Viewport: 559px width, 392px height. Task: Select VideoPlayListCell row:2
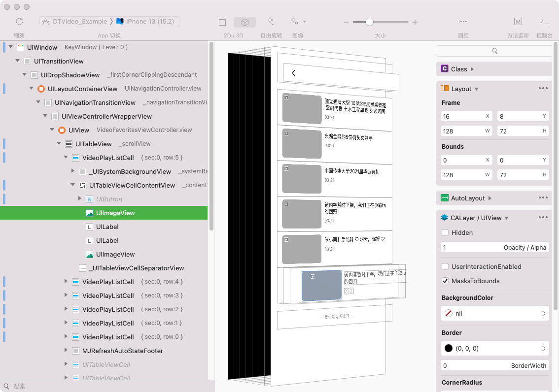[104, 309]
